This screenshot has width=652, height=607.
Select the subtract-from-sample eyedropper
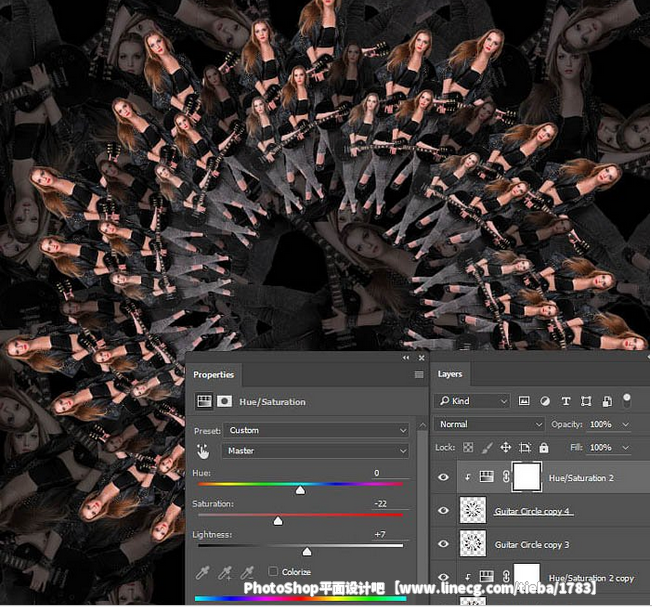pos(247,573)
